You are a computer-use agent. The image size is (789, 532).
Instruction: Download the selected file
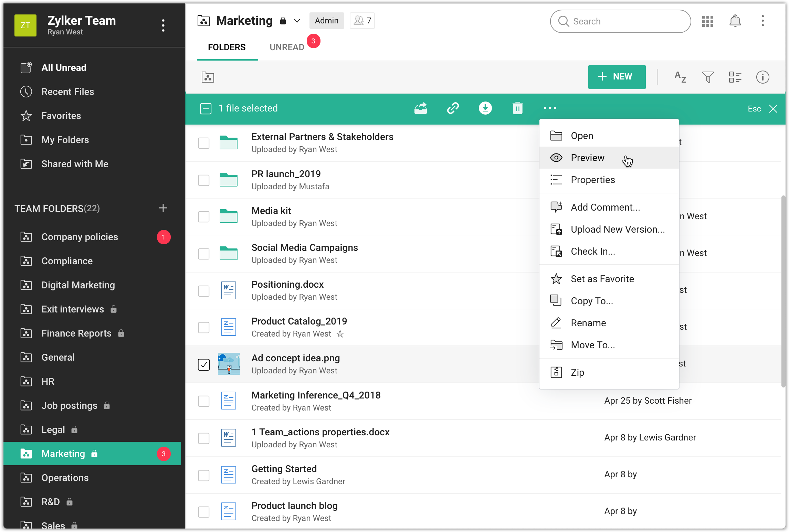(x=485, y=108)
